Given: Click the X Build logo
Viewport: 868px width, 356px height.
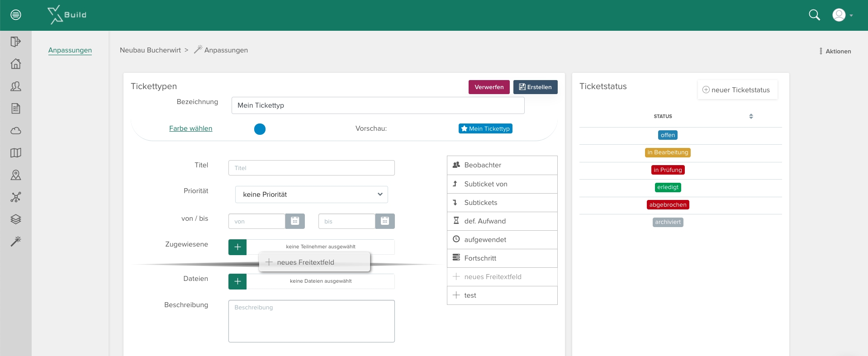Looking at the screenshot, I should tap(67, 15).
